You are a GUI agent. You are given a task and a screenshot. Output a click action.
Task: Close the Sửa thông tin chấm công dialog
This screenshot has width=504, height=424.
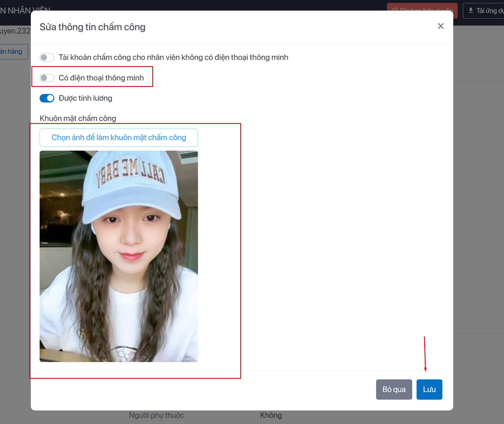click(440, 26)
